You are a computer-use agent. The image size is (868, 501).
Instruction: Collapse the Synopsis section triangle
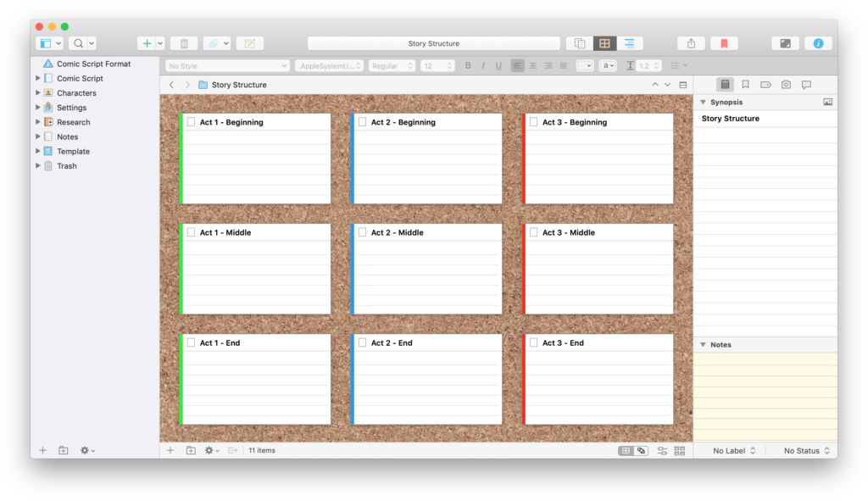point(702,102)
